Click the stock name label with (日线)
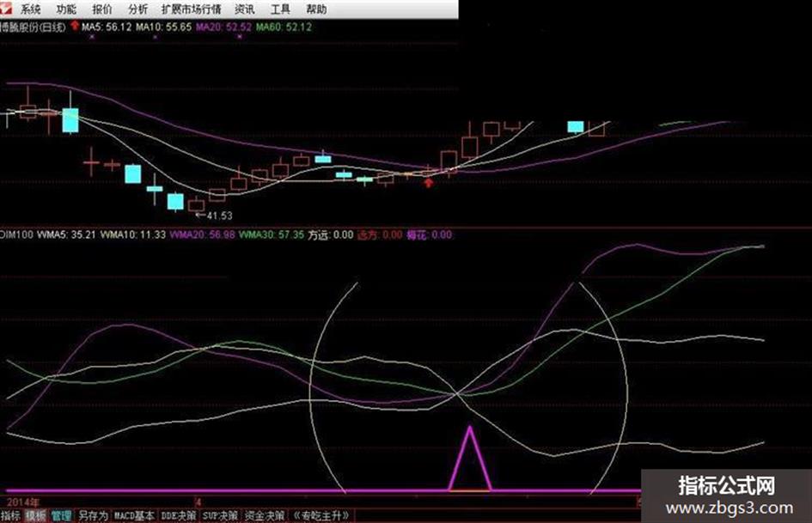The width and height of the screenshot is (812, 523). [34, 27]
